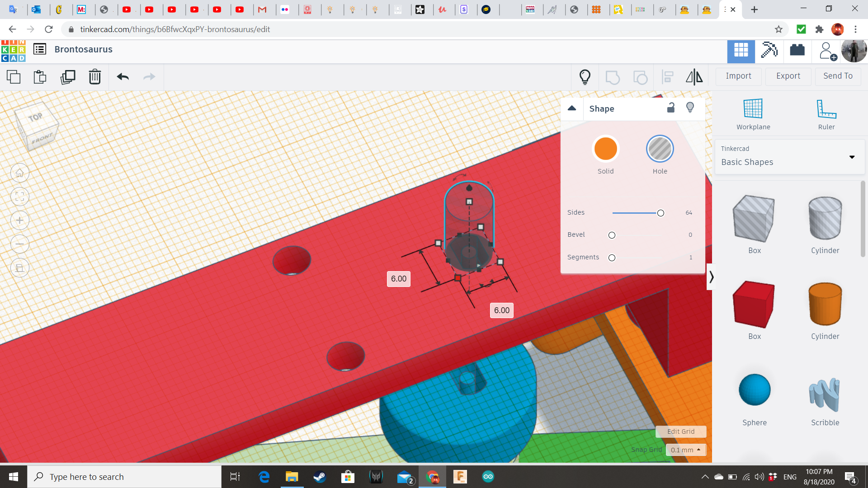868x488 pixels.
Task: Set shape to Solid
Action: pos(605,149)
